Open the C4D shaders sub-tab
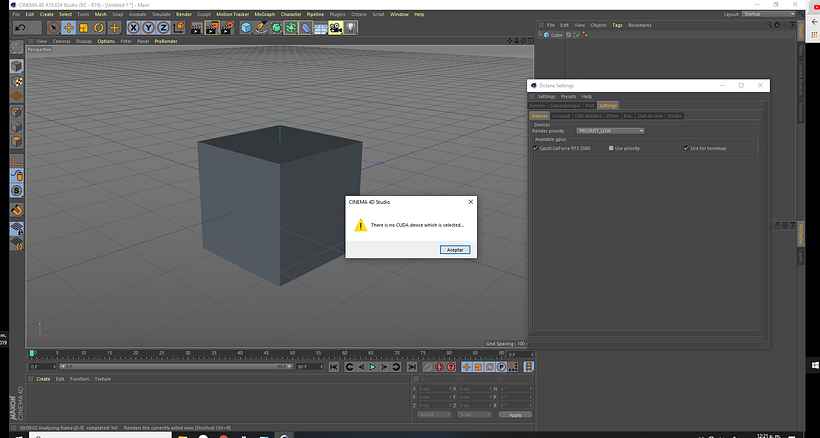Screen dimensions: 820x438 click(588, 116)
